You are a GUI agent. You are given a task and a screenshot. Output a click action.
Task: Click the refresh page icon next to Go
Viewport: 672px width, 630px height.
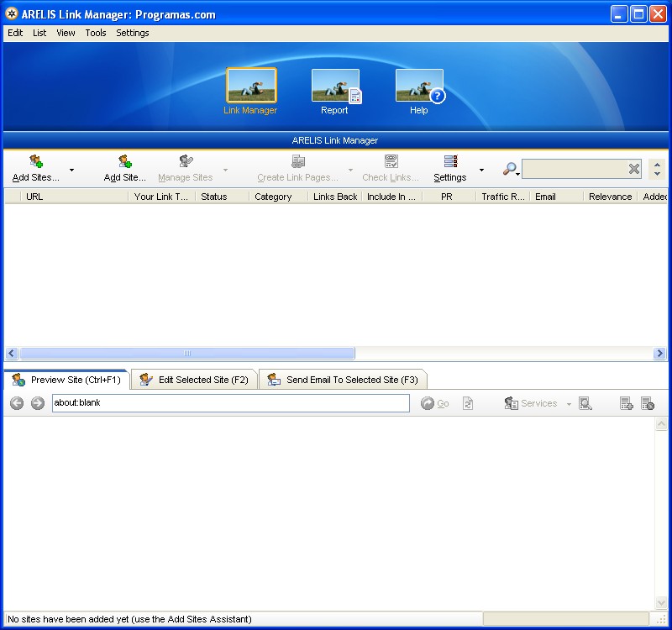[x=468, y=403]
